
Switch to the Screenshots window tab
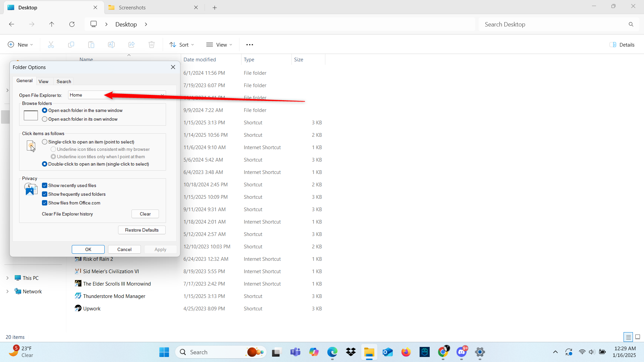pos(154,7)
